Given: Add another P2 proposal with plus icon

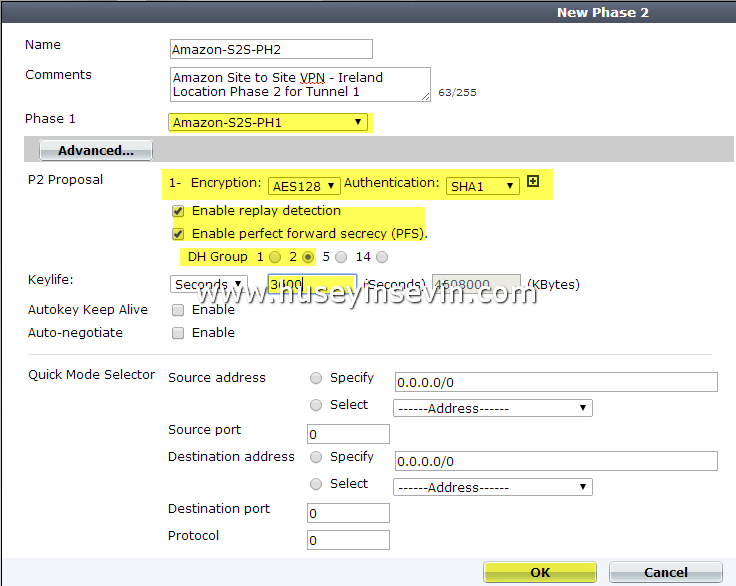Looking at the screenshot, I should (533, 181).
